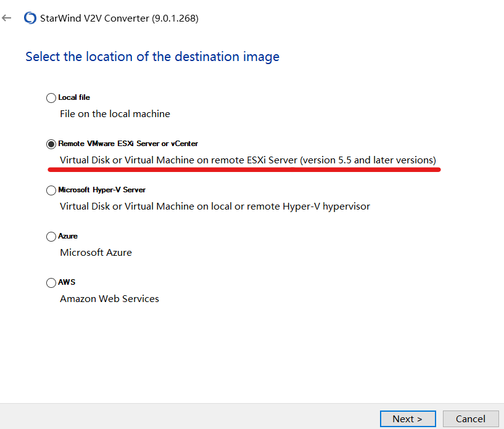Image resolution: width=504 pixels, height=429 pixels.
Task: Click the 'AWS' label text
Action: point(67,282)
